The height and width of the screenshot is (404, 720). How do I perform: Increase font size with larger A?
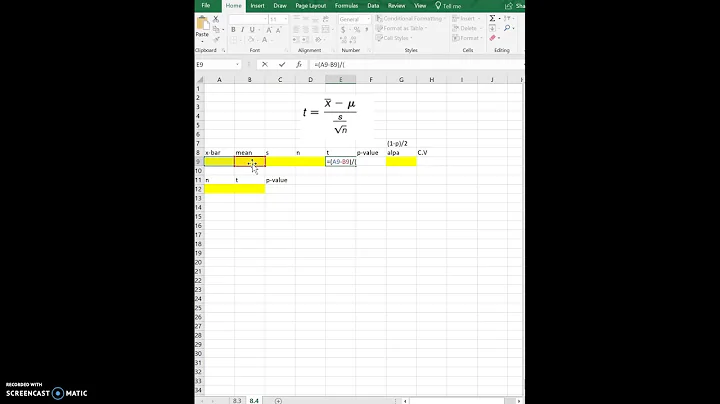[x=269, y=29]
